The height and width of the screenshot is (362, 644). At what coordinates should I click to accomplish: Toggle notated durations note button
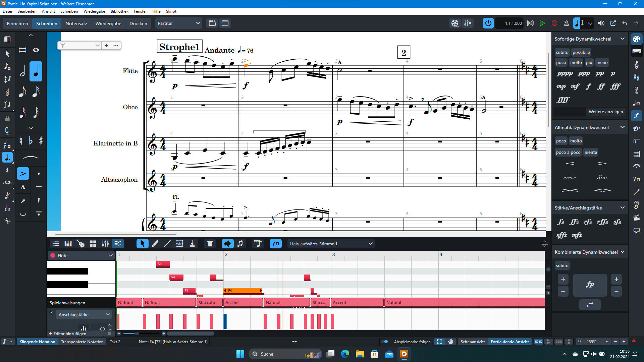[240, 244]
